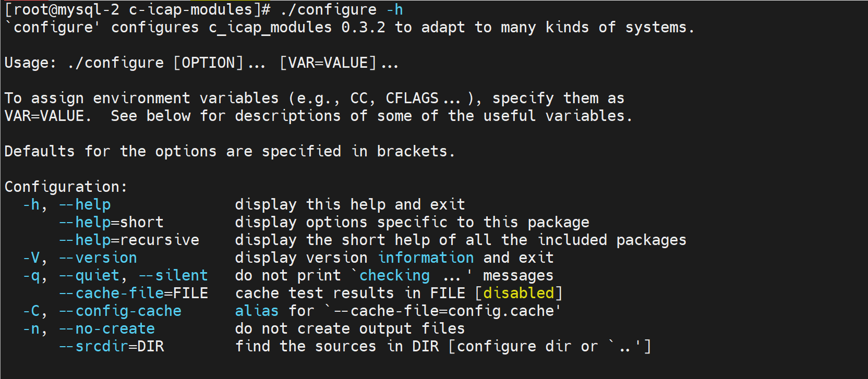
Task: Click the --help=recursive option
Action: 129,240
